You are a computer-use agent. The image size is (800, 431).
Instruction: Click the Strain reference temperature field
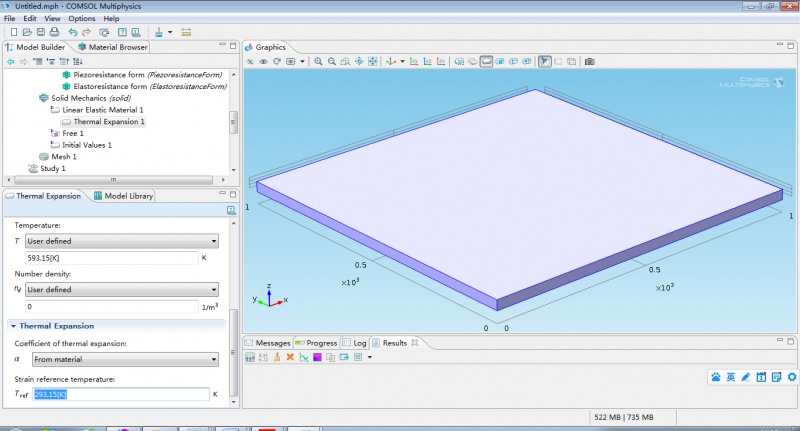(120, 395)
